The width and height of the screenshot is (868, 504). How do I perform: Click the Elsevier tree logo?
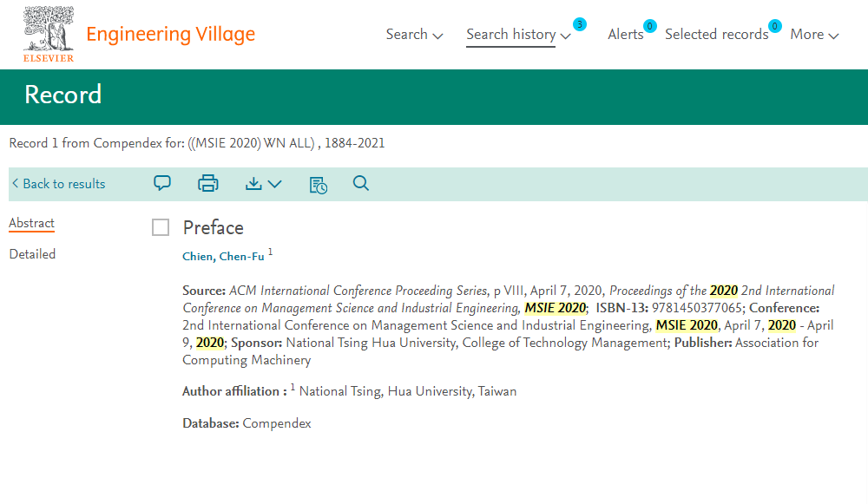pyautogui.click(x=49, y=34)
